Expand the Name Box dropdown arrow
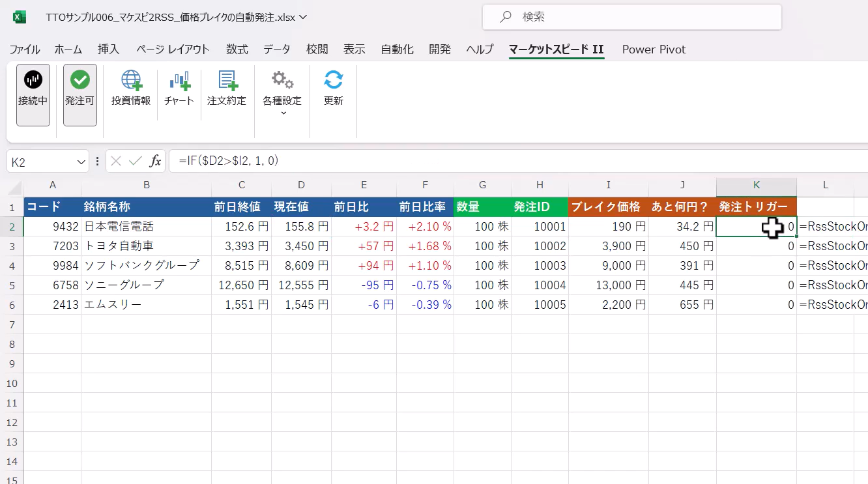868x484 pixels. pos(81,162)
